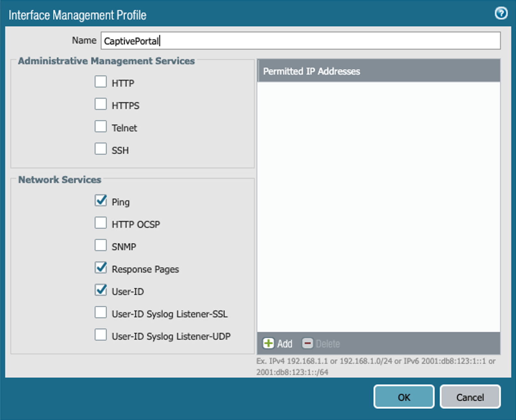The width and height of the screenshot is (516, 420).
Task: Enable User-ID Syslog Listener-UDP
Action: click(100, 335)
